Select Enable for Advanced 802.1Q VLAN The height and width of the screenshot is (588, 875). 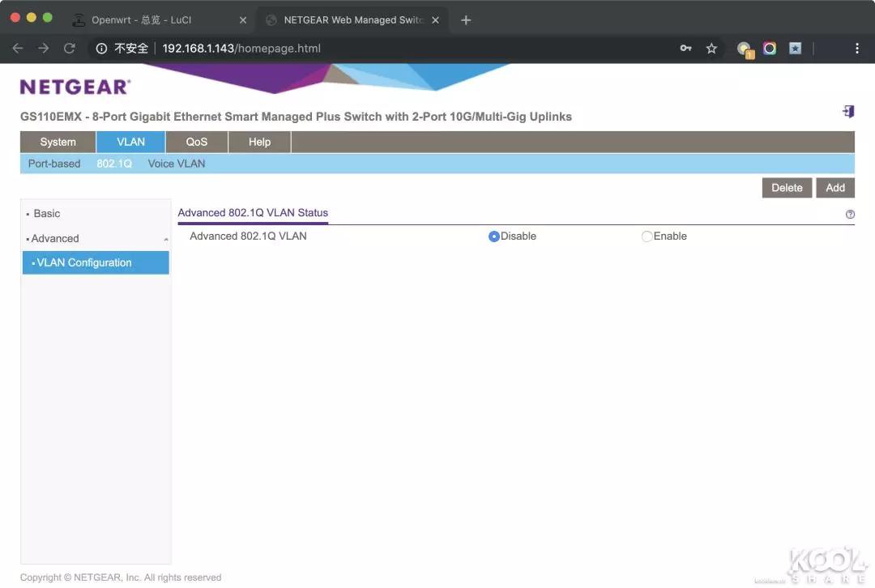point(647,236)
